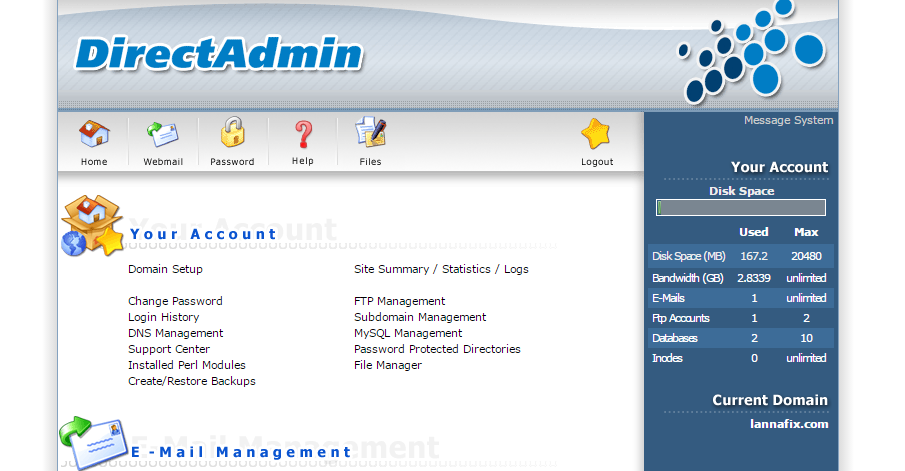Click the Used column header
905x471 pixels.
(754, 232)
